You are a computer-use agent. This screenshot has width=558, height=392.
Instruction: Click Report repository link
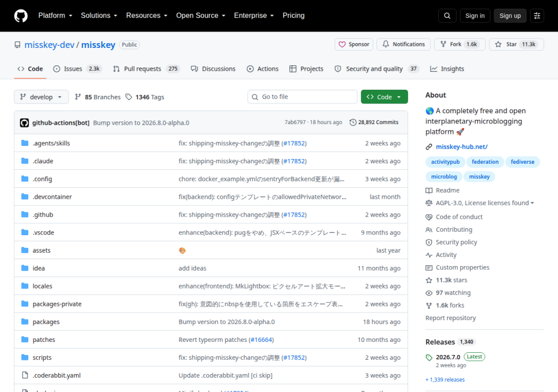click(x=451, y=317)
